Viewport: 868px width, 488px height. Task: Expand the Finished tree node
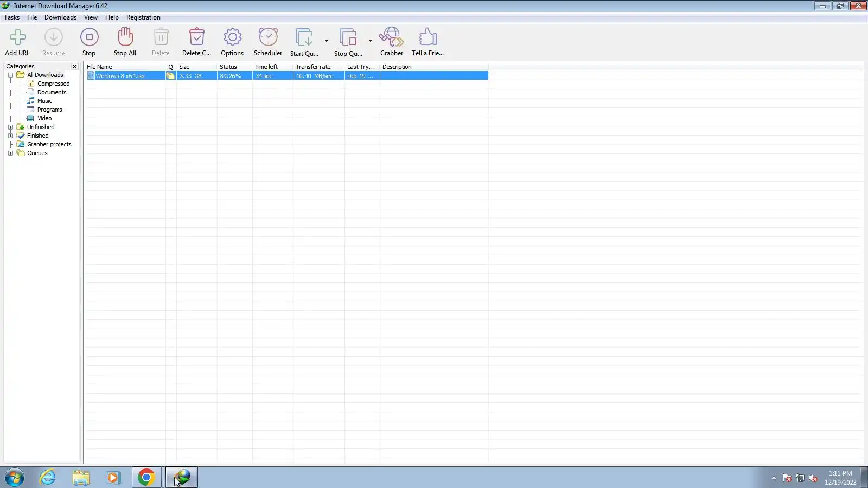click(10, 136)
